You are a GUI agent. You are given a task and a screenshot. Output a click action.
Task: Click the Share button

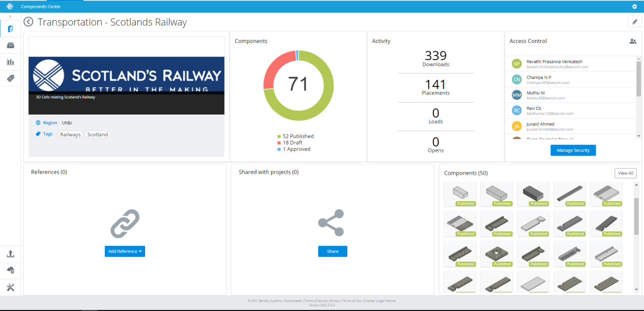(332, 251)
